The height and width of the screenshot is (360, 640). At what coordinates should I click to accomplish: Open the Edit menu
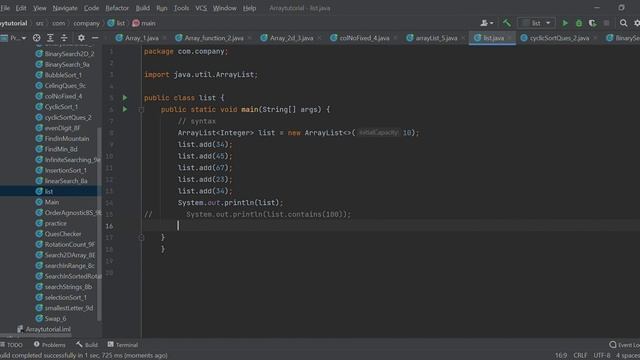(21, 8)
